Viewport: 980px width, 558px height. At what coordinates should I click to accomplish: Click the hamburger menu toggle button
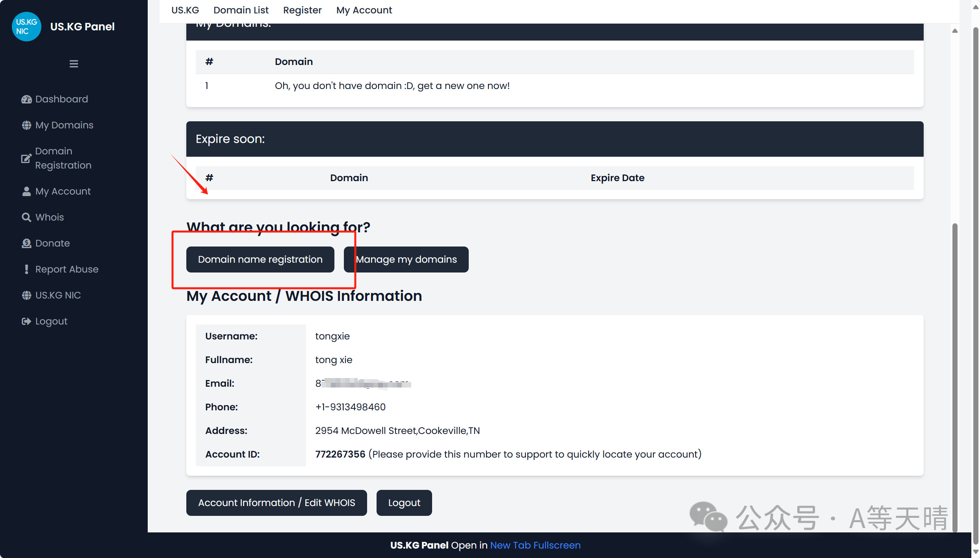click(x=73, y=63)
